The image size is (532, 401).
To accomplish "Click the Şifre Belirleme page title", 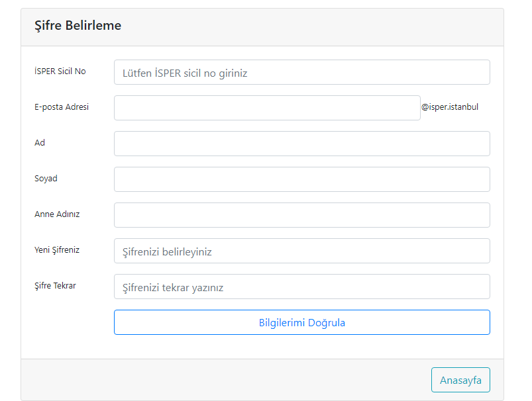I will (x=78, y=25).
